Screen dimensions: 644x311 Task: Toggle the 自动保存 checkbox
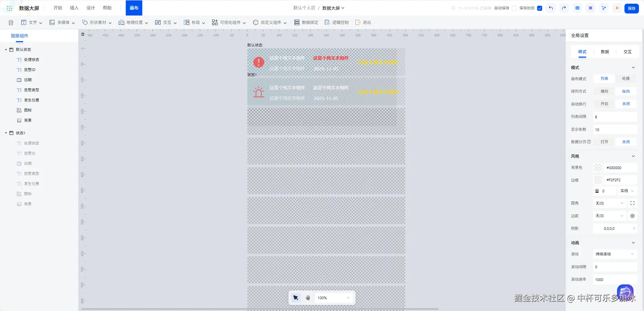click(514, 8)
